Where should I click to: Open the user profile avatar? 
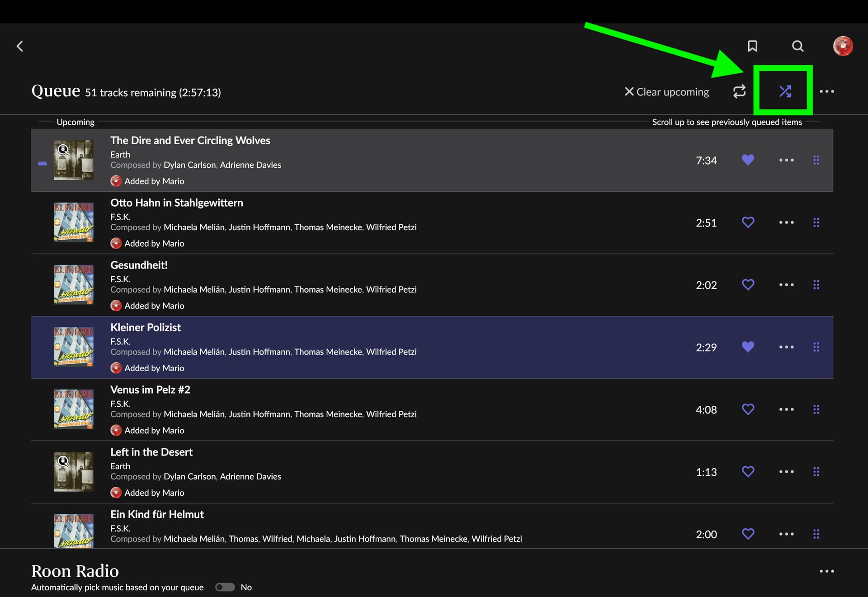843,46
